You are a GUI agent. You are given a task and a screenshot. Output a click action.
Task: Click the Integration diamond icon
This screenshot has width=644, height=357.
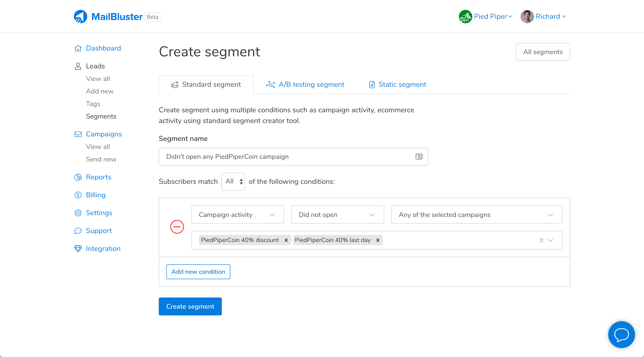(78, 249)
